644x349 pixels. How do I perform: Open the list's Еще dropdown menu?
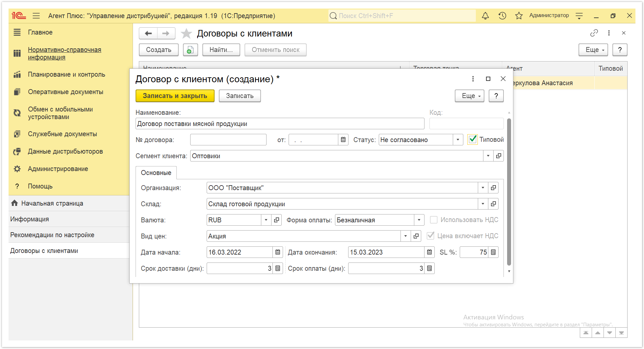[593, 50]
